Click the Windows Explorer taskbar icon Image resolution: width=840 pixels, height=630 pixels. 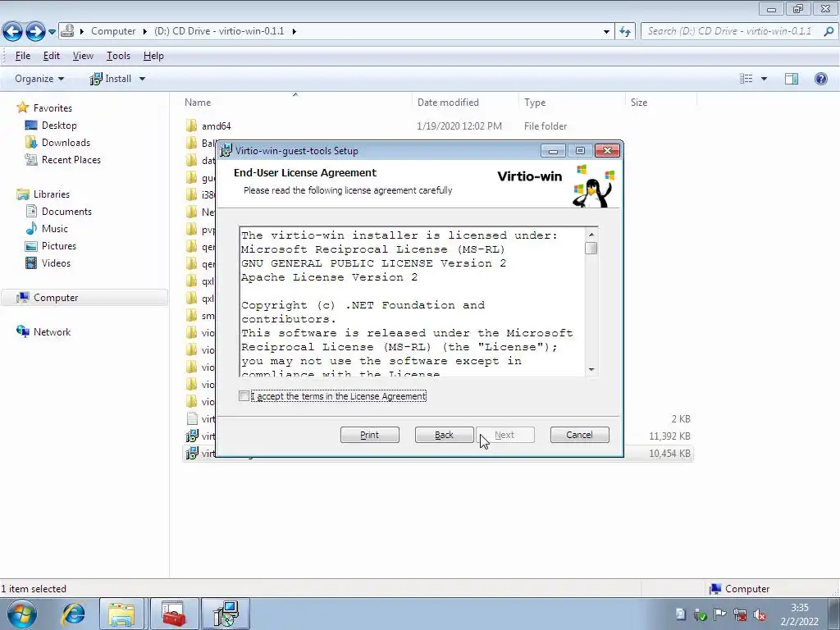121,614
